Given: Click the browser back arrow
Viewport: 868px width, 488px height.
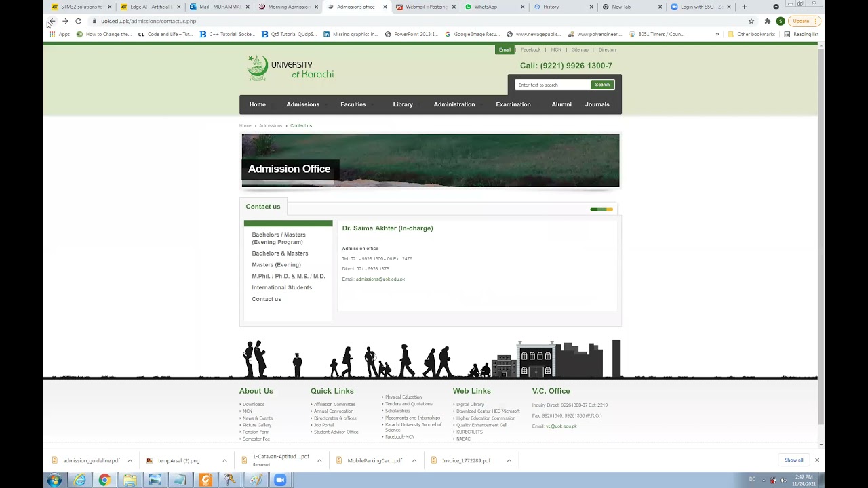Looking at the screenshot, I should click(x=52, y=21).
